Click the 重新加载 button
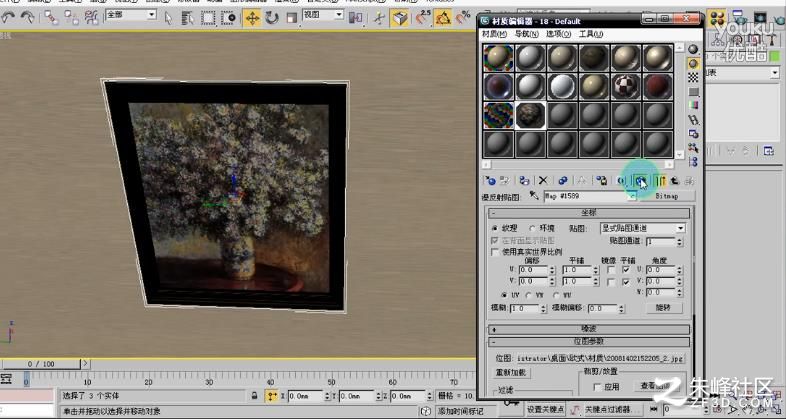Image resolution: width=786 pixels, height=419 pixels. coord(511,373)
